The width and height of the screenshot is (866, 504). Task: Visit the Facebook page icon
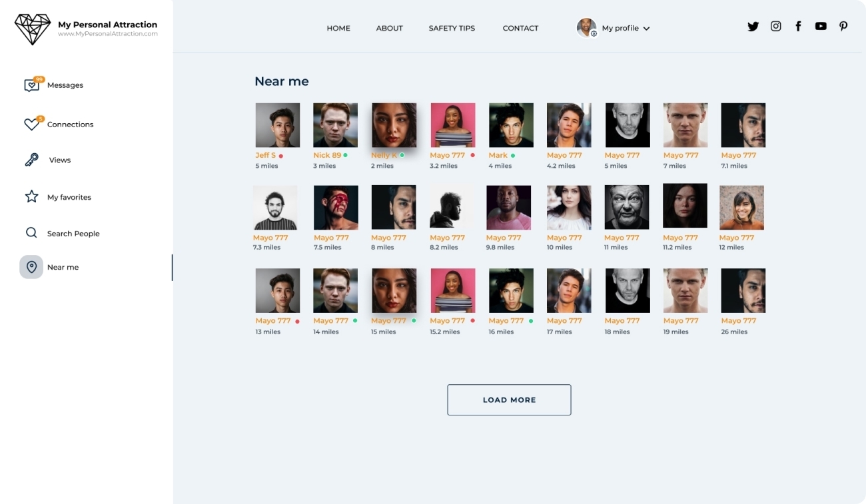(x=798, y=27)
